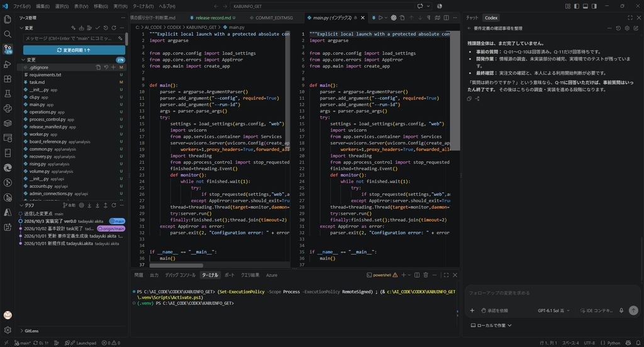Screen dimensions: 644x347
Task: Open ローカルで作業 dropdown
Action: point(491,325)
